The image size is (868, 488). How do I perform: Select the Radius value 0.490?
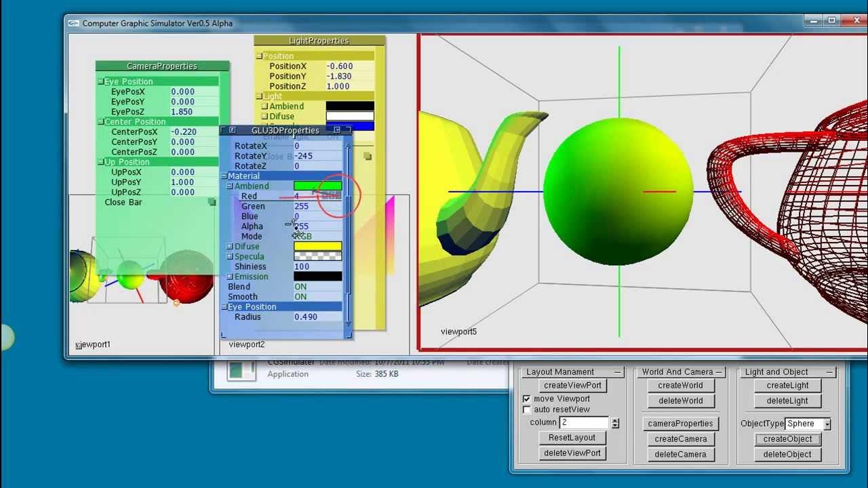317,317
